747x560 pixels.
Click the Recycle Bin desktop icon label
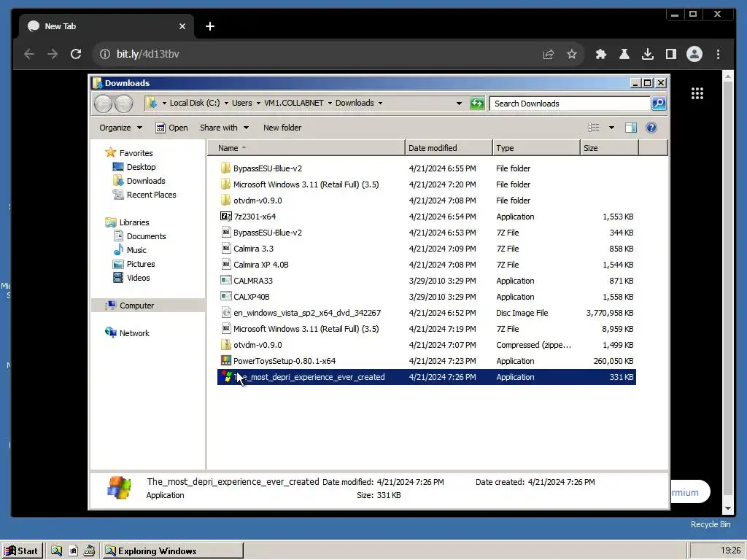(x=711, y=524)
